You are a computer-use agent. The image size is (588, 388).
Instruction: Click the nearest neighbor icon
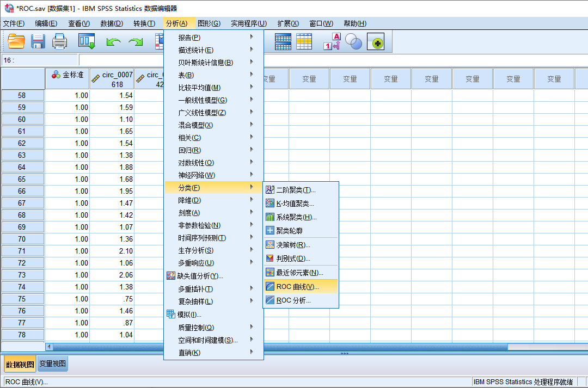pos(269,273)
